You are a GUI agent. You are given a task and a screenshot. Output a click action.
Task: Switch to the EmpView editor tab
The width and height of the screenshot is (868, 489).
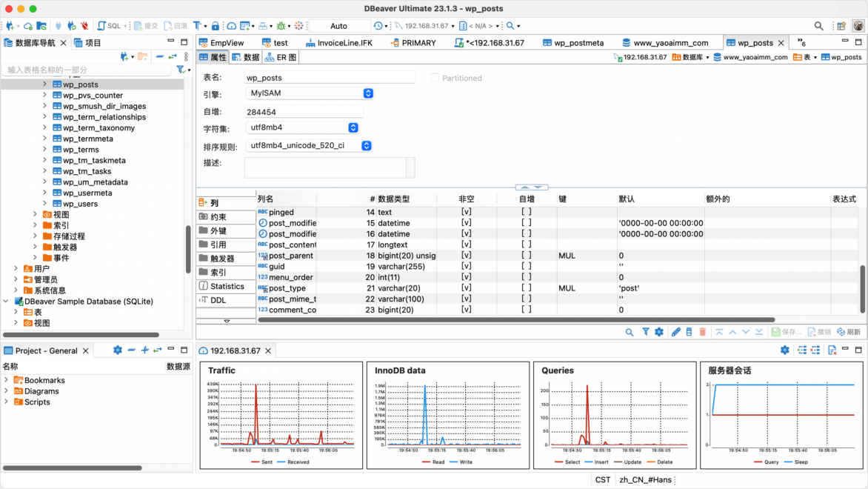tap(221, 43)
